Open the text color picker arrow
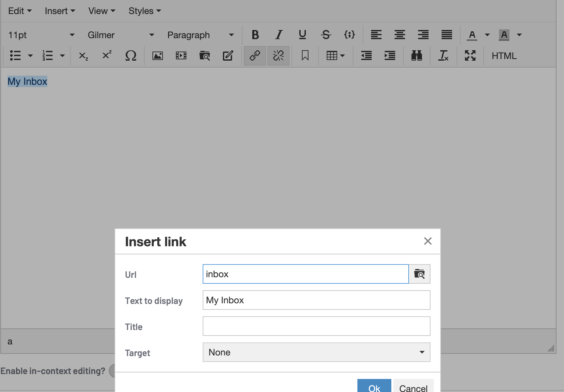The image size is (564, 392). (x=487, y=35)
